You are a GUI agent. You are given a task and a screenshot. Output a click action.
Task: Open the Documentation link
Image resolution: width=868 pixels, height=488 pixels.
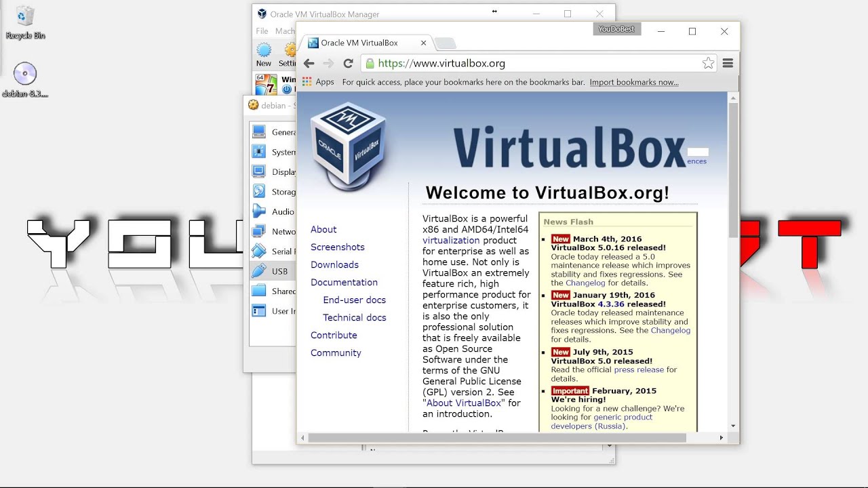tap(344, 283)
